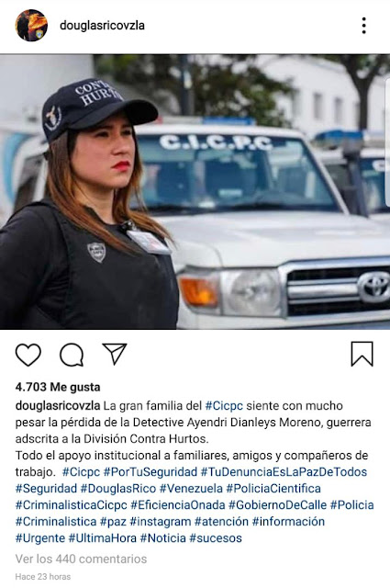Open hashtag #Venezuela
Viewport: 390px width, 588px height.
pyautogui.click(x=191, y=488)
